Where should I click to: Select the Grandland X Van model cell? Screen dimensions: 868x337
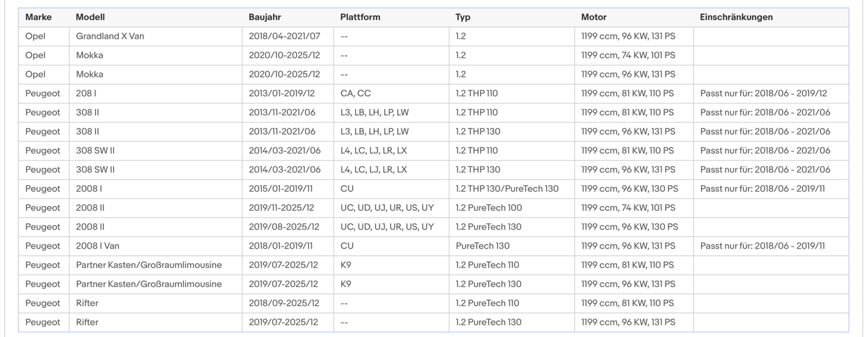(110, 36)
